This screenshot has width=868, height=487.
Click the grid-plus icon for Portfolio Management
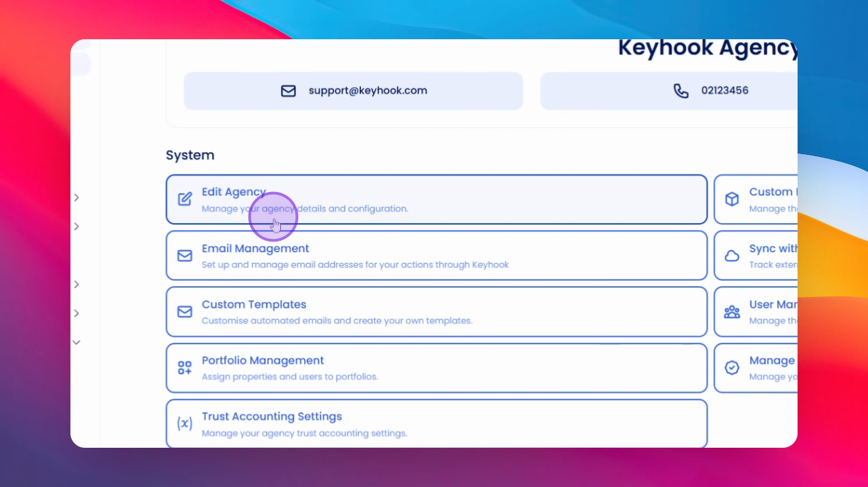[x=185, y=368]
